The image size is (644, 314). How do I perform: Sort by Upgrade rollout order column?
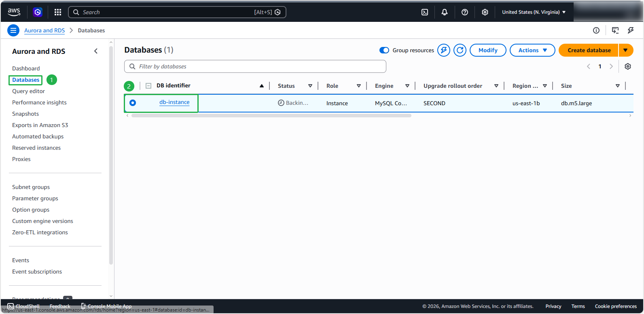pyautogui.click(x=496, y=86)
